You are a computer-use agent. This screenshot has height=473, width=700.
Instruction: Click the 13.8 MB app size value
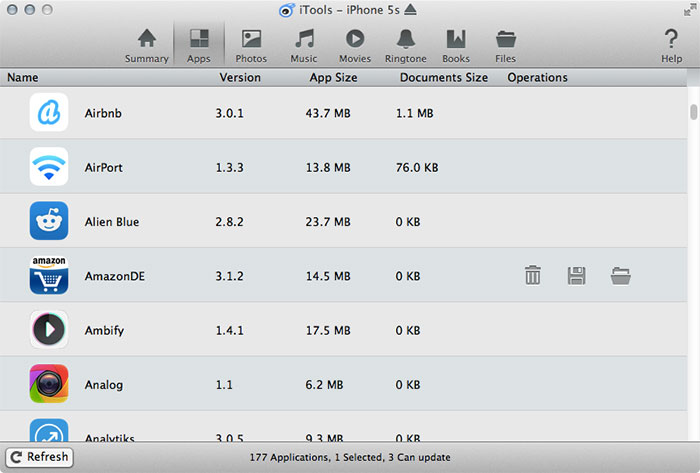(x=328, y=168)
